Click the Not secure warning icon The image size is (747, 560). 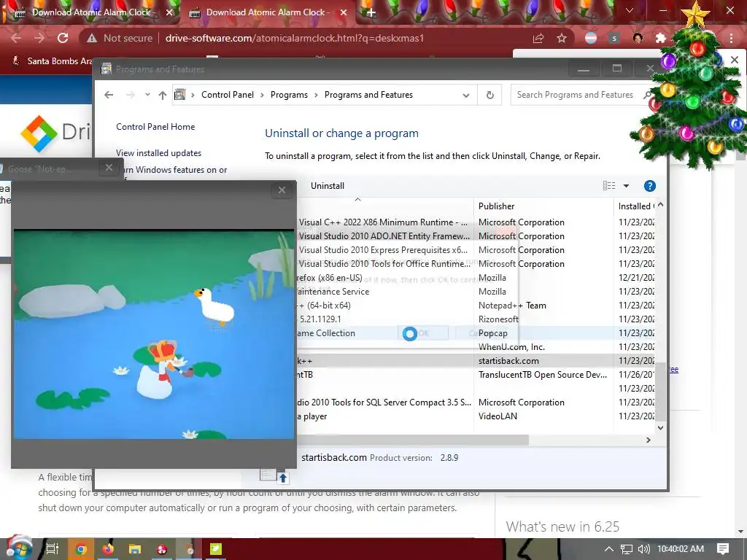point(92,38)
